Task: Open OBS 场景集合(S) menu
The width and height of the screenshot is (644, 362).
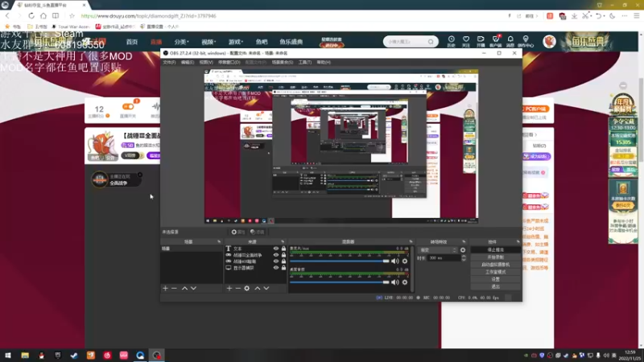Action: click(x=283, y=63)
